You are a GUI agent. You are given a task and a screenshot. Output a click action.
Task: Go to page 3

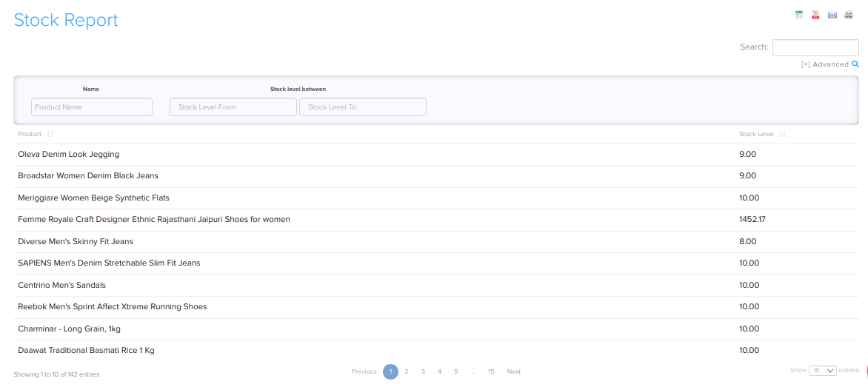[423, 371]
